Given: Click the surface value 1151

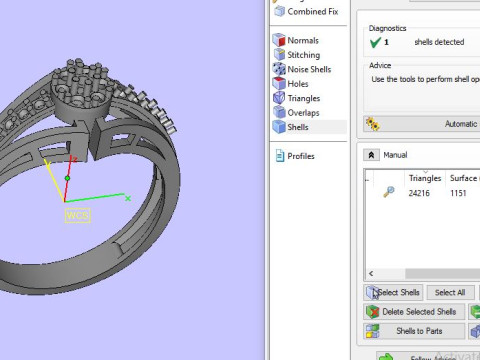Looking at the screenshot, I should click(458, 193).
